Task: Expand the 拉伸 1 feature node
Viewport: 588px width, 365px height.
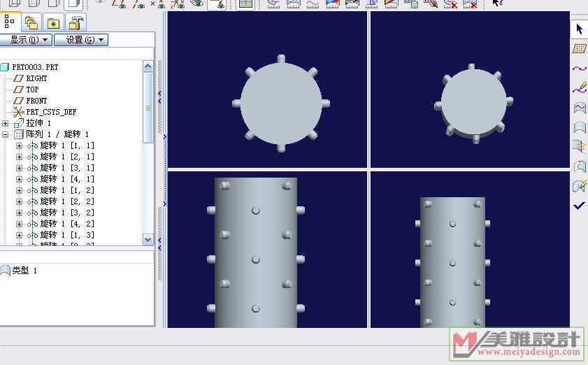Action: click(x=6, y=123)
